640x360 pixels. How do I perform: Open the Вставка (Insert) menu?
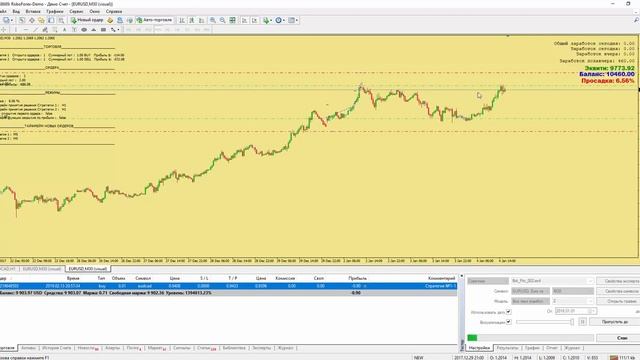tap(33, 11)
